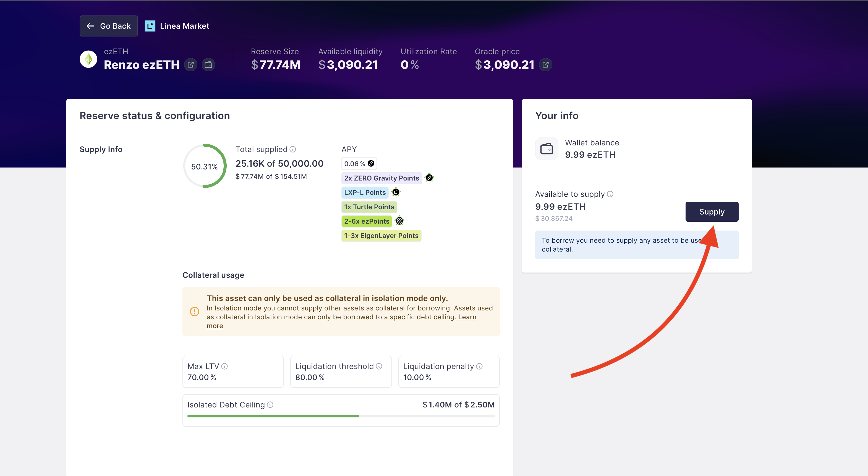Click Isolated Debt Ceiling info icon
Image resolution: width=868 pixels, height=476 pixels.
coord(270,405)
